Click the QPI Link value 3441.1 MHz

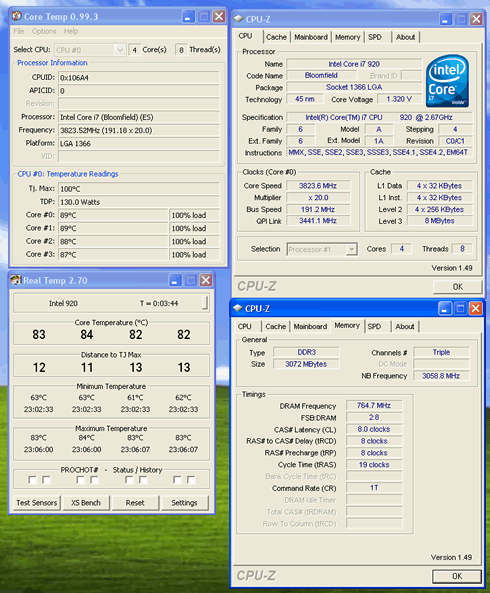coord(318,220)
